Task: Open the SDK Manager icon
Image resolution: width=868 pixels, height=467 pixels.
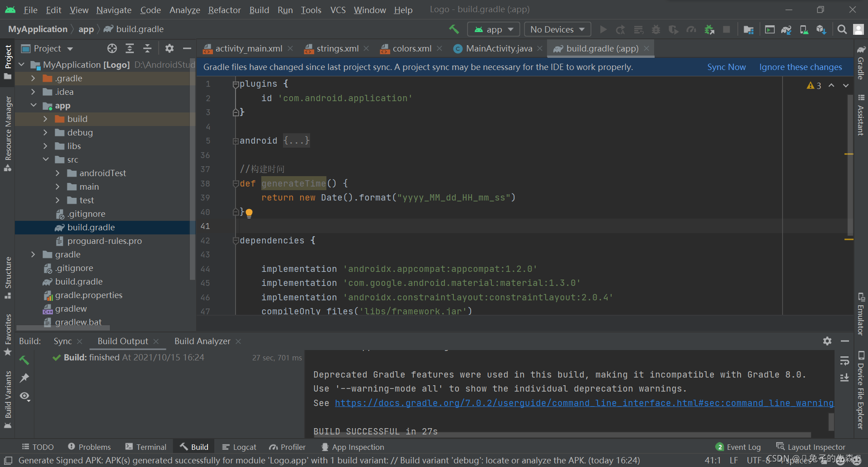Action: click(821, 29)
